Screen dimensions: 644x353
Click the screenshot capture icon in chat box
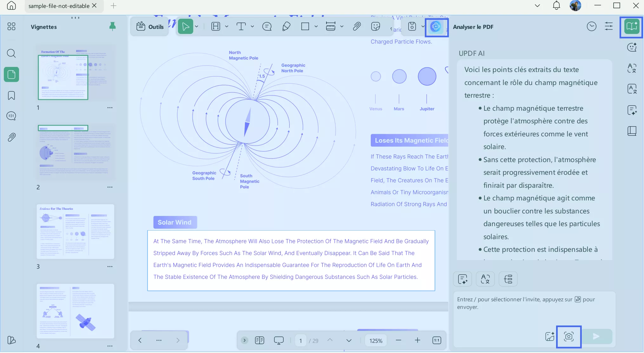[568, 336]
